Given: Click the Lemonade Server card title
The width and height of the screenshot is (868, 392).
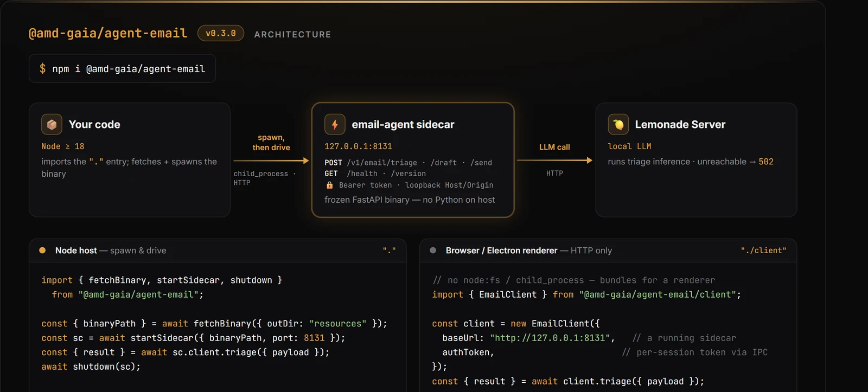Looking at the screenshot, I should [x=680, y=125].
